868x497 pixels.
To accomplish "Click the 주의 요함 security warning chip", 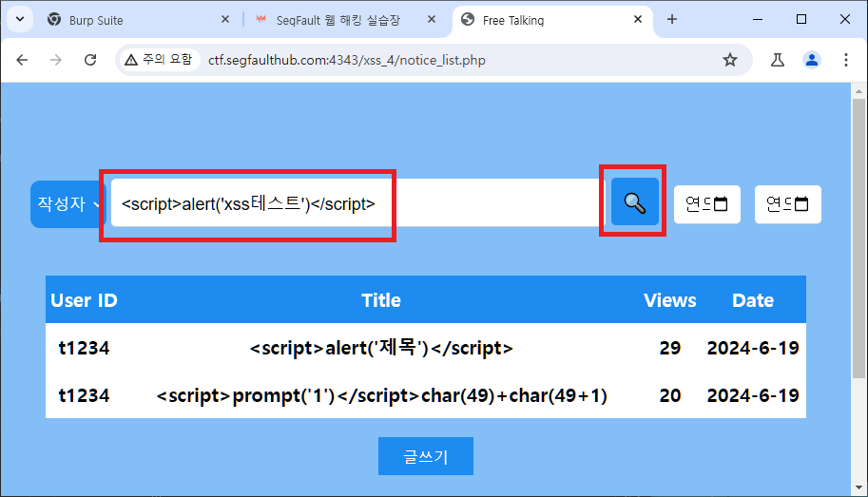I will coord(159,60).
